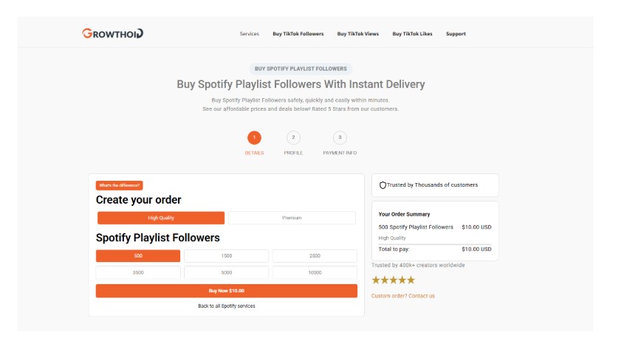Open the Custom order? Contact us link
The width and height of the screenshot is (644, 338).
tap(402, 296)
